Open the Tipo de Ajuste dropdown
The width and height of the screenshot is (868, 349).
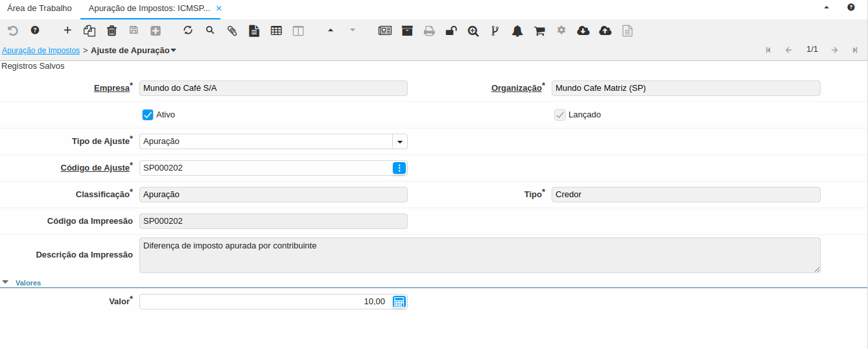(x=400, y=141)
